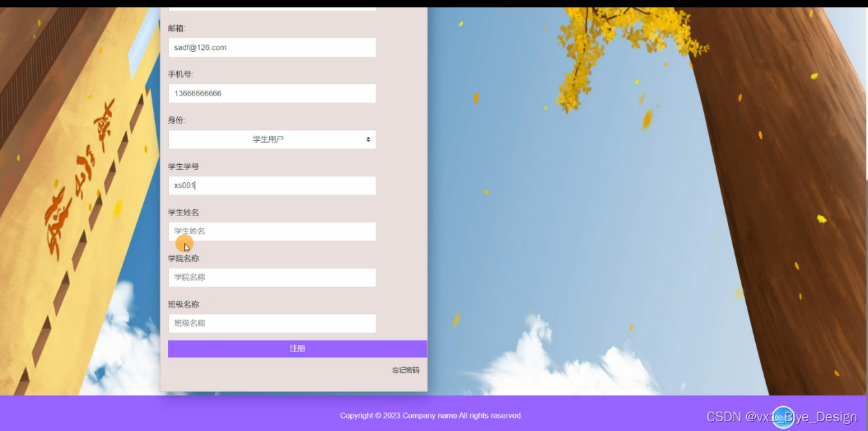Click the round blue icon in the footer
The width and height of the screenshot is (868, 431).
point(784,417)
